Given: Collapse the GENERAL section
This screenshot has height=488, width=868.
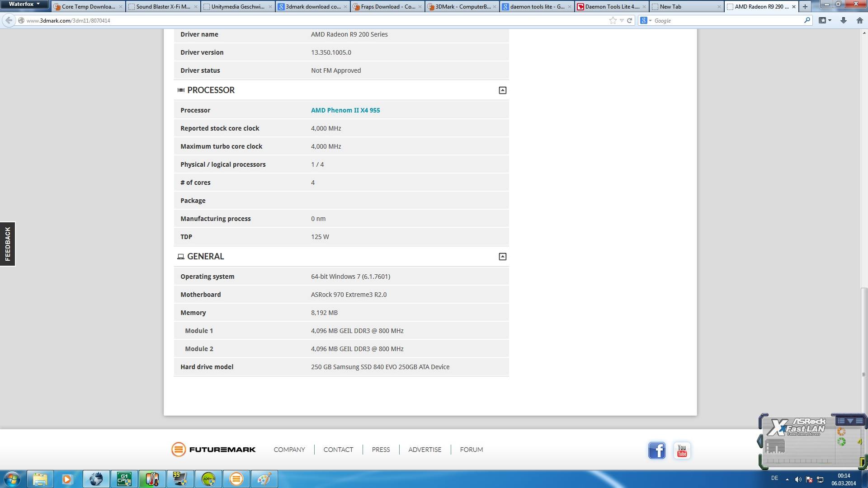Looking at the screenshot, I should click(x=502, y=257).
